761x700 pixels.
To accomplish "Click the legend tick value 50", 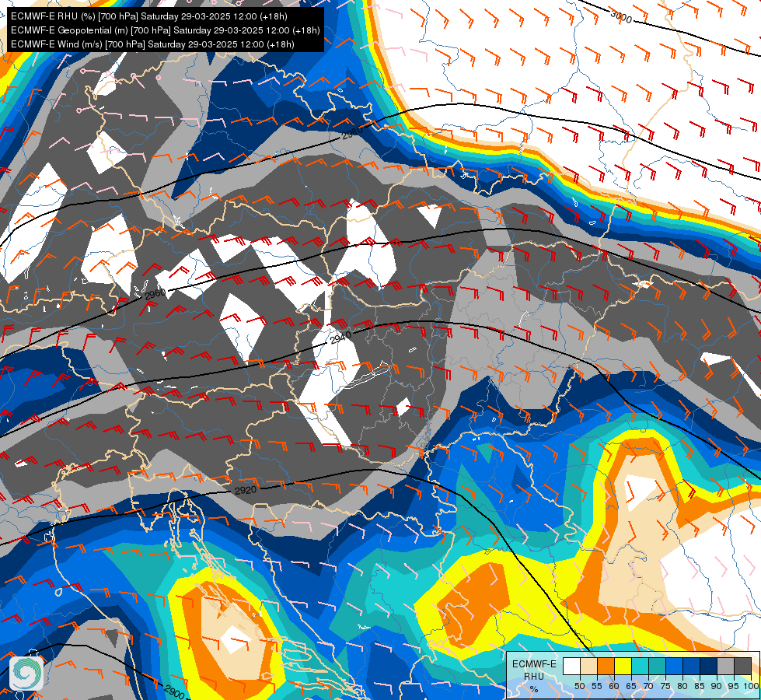I will pos(580,686).
